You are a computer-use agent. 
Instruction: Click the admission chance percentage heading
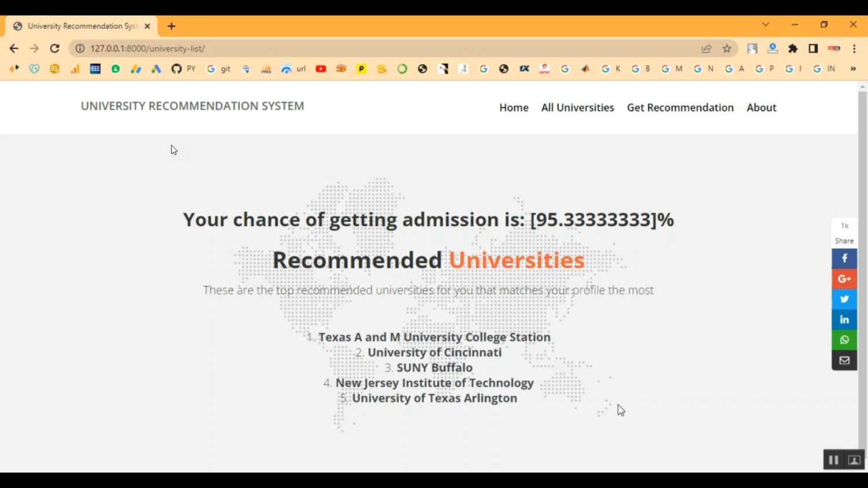[428, 220]
